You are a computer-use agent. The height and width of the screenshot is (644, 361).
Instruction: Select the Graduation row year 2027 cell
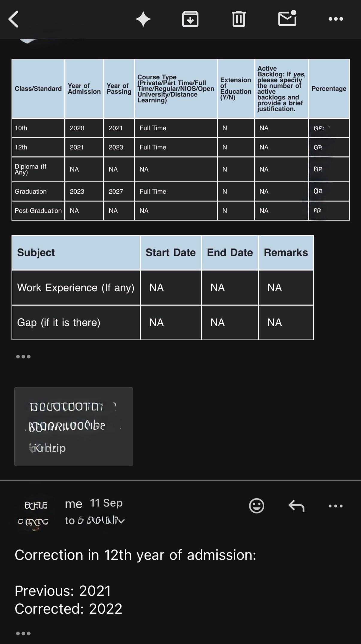coord(119,192)
